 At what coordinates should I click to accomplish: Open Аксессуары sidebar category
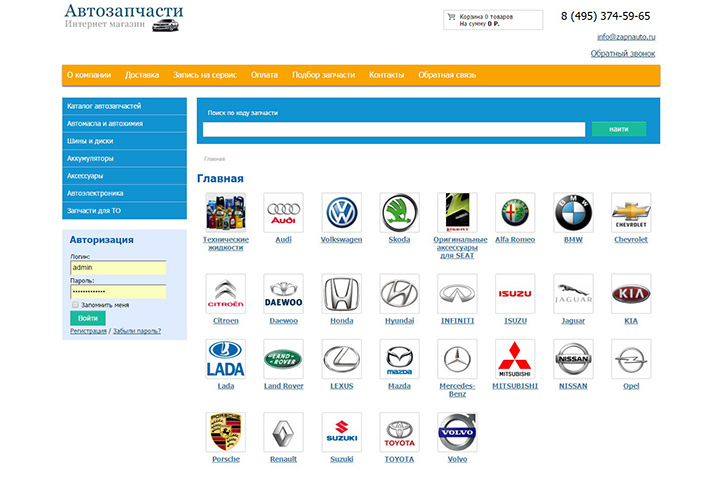pos(124,176)
